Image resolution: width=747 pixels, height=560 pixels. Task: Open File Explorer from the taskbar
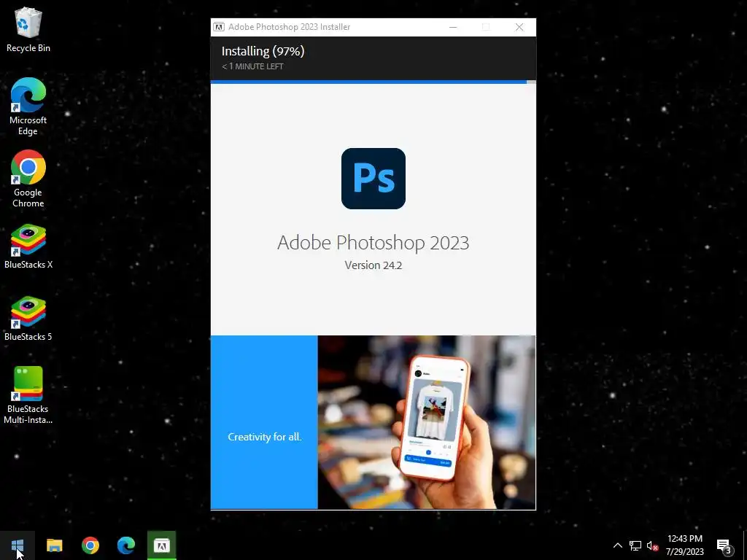[x=54, y=545]
